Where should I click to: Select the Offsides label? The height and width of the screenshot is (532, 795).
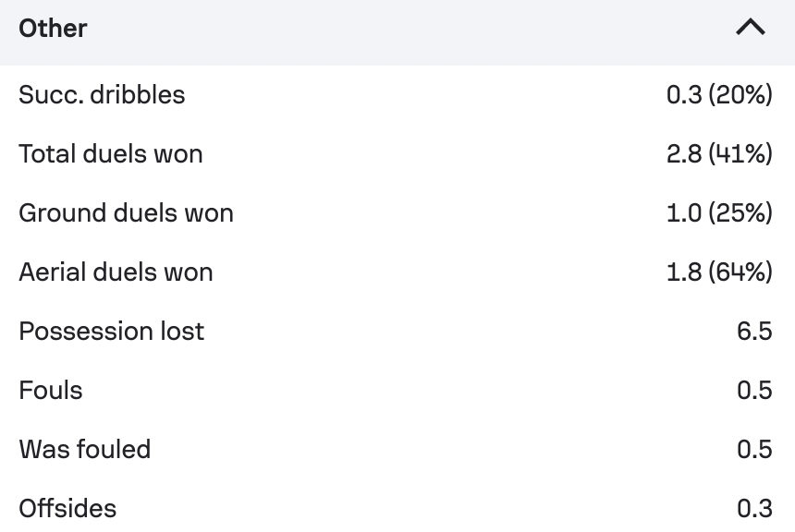(x=67, y=508)
